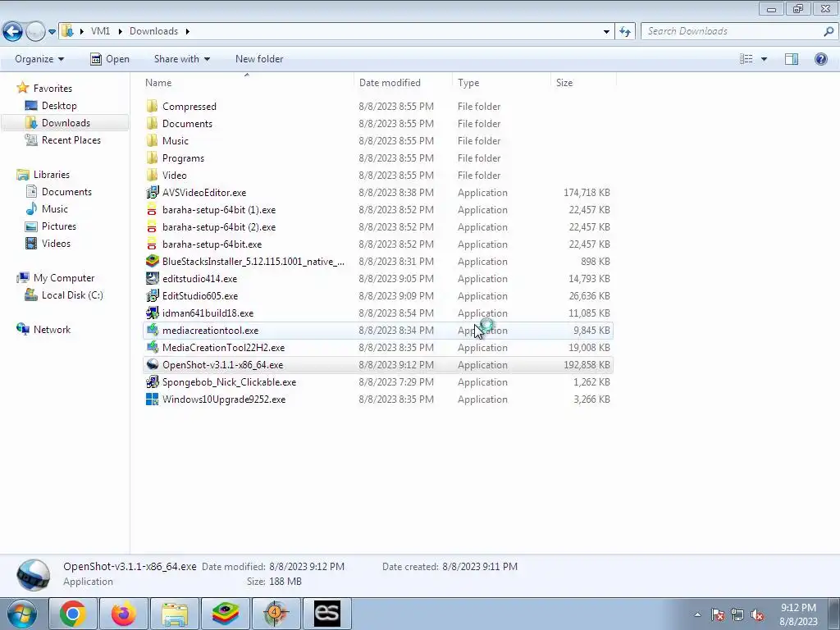Open Google Chrome from the taskbar

pos(73,614)
